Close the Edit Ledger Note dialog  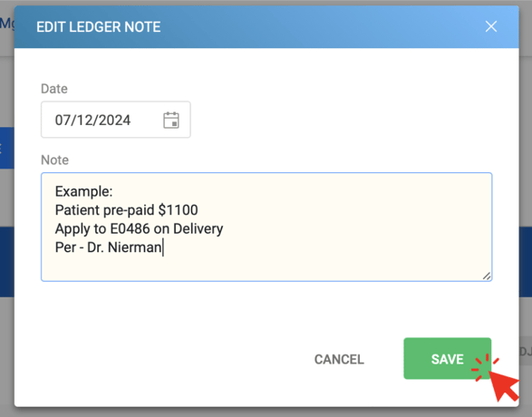[491, 26]
